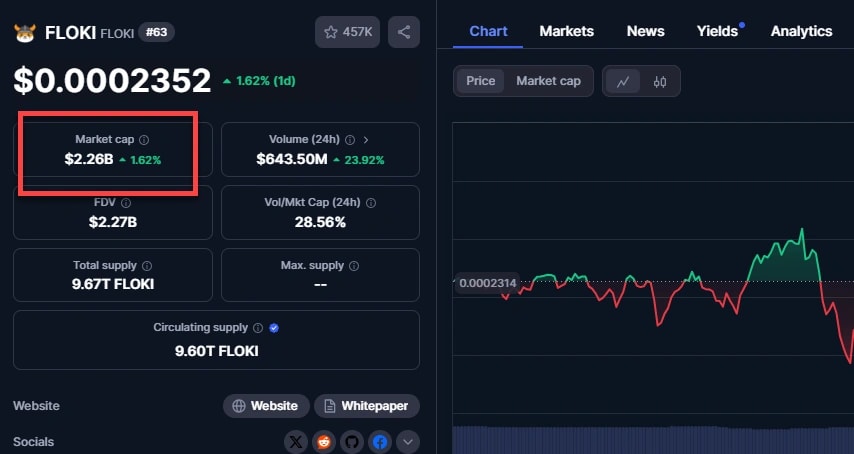This screenshot has width=854, height=454.
Task: Open the X (Twitter) social link
Action: click(x=296, y=441)
